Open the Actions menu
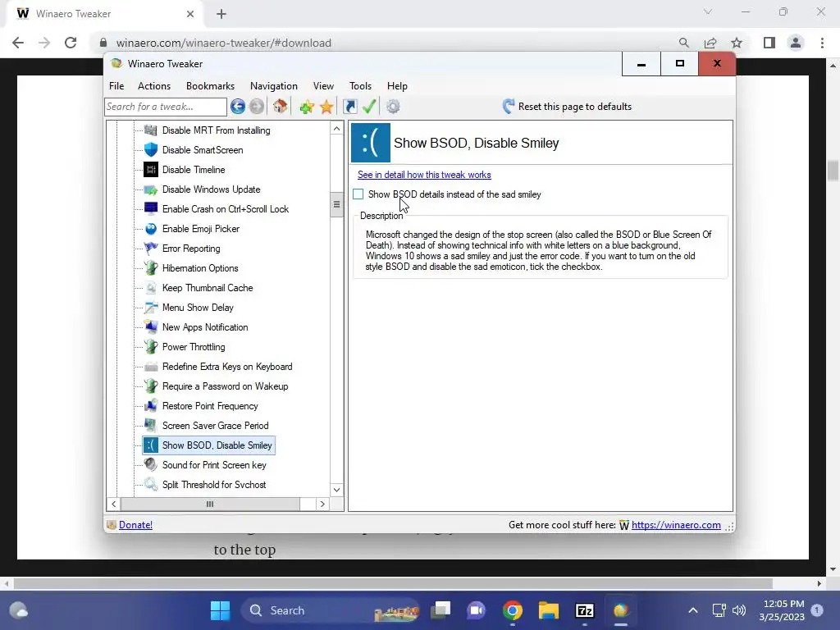 point(154,85)
